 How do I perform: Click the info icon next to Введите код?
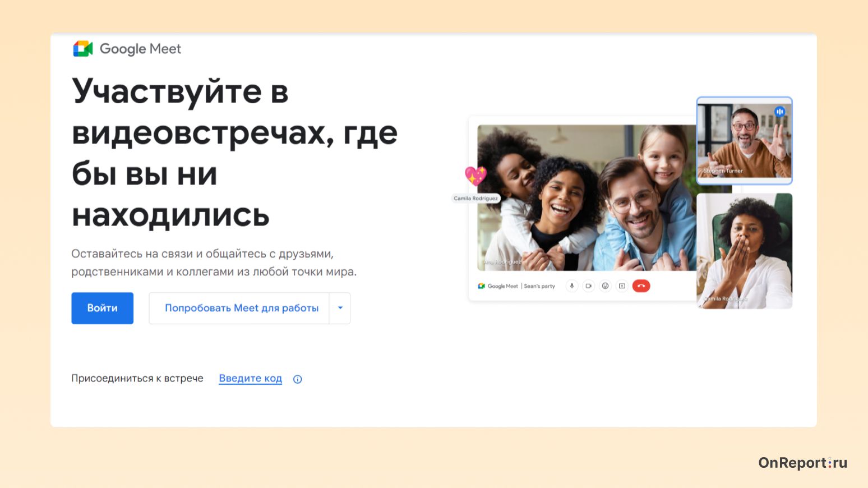298,379
